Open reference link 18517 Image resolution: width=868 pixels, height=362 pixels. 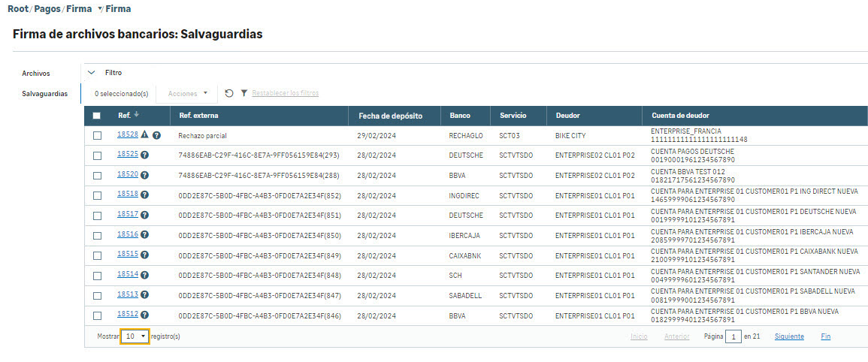(127, 214)
